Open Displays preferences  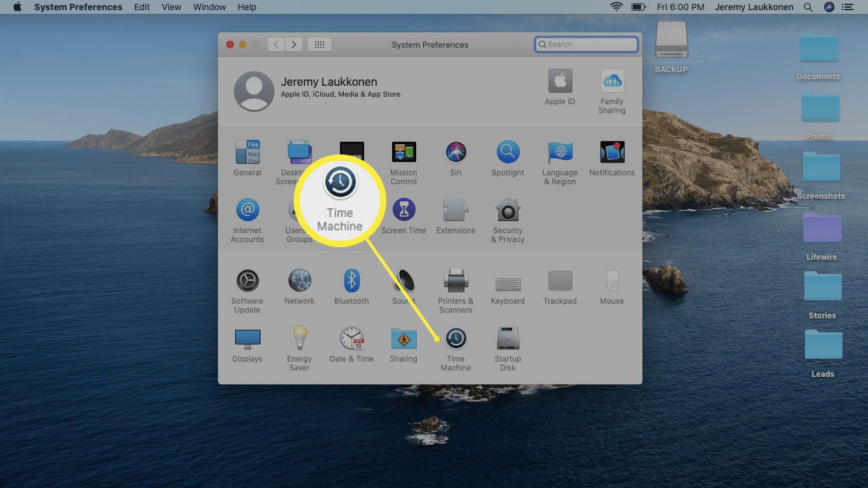point(247,339)
